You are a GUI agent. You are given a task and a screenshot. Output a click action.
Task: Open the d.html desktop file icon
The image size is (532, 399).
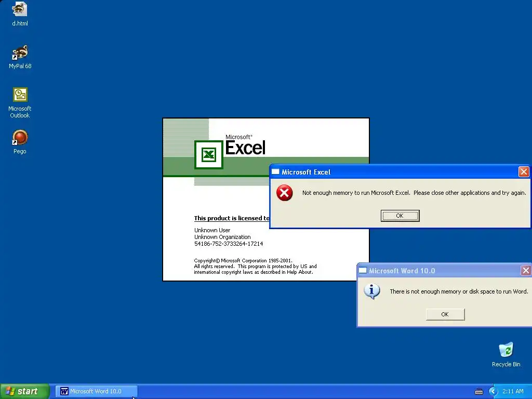[x=20, y=14]
